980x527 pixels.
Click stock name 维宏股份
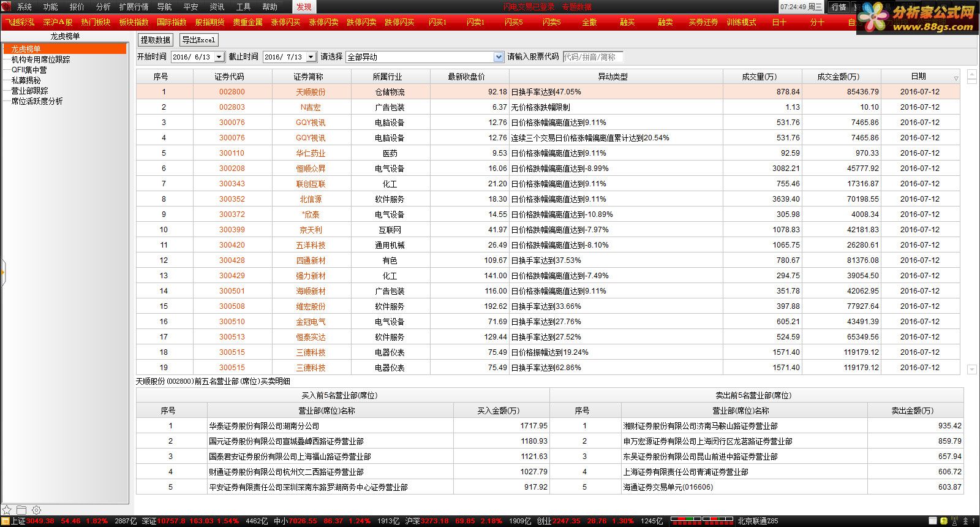[x=311, y=306]
